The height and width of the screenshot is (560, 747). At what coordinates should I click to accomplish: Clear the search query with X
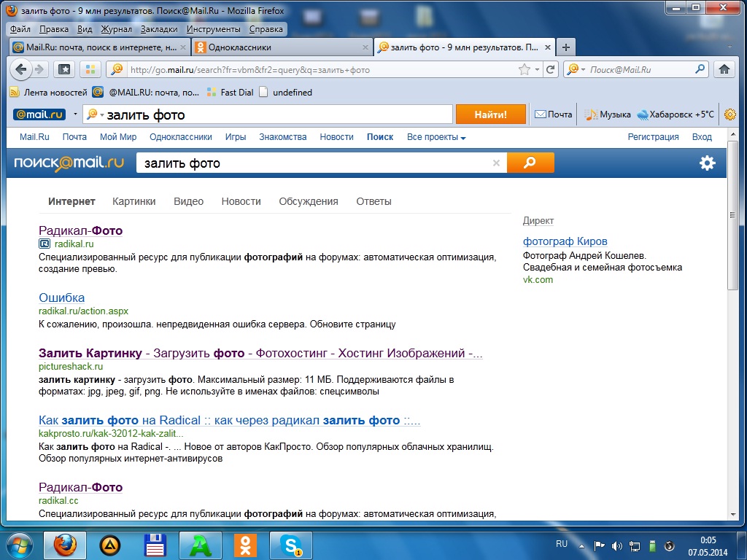pyautogui.click(x=496, y=163)
